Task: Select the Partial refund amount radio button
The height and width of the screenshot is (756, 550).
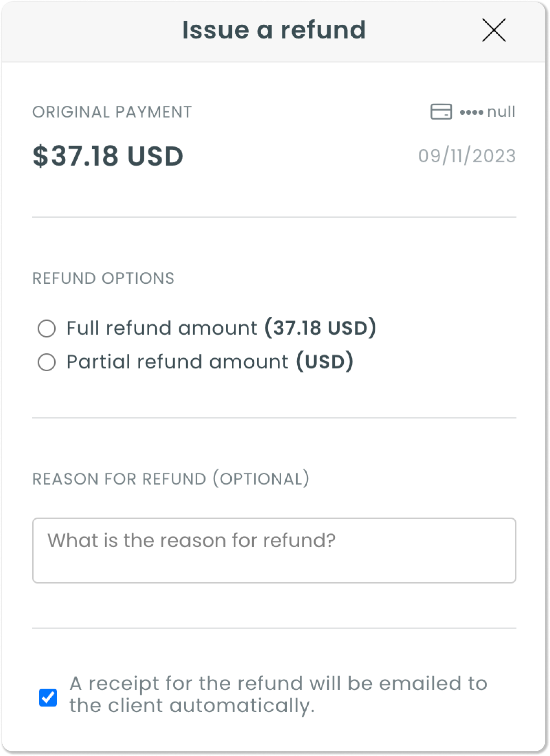Action: click(x=47, y=362)
